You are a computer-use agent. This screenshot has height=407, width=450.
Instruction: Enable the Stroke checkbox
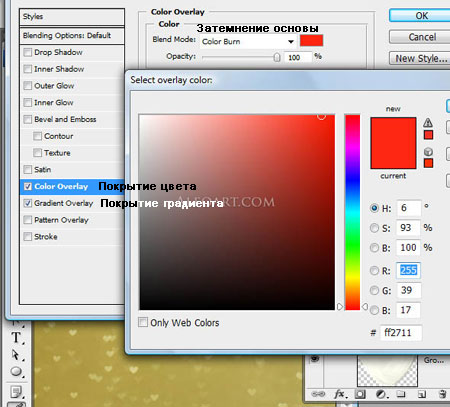click(x=27, y=237)
